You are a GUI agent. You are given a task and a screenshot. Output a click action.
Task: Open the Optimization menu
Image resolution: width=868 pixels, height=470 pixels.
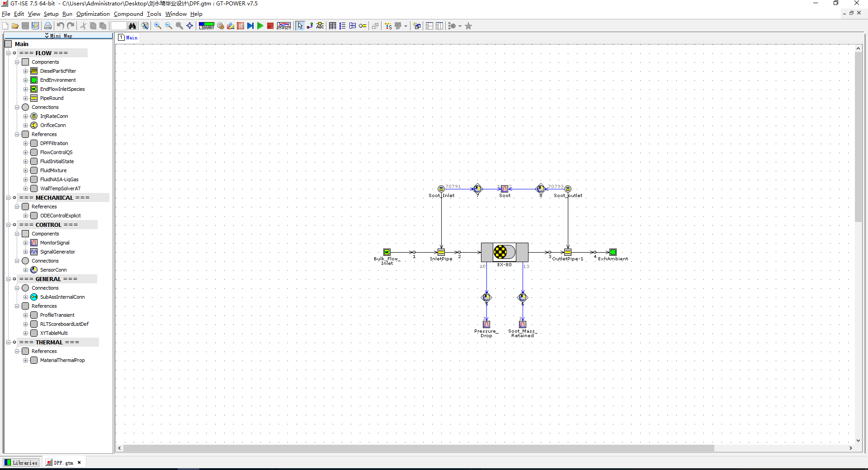click(93, 14)
